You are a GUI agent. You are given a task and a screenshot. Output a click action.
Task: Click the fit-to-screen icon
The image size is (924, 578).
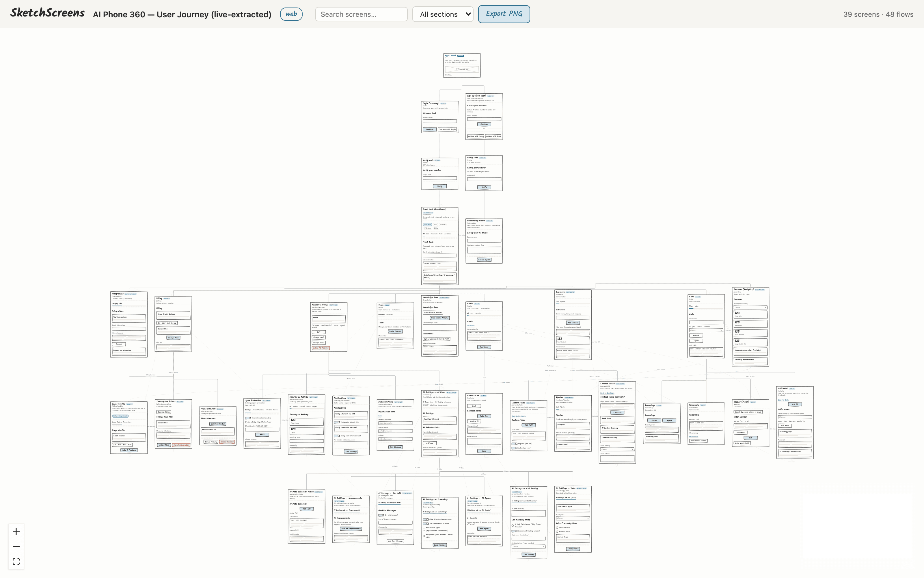pos(16,561)
